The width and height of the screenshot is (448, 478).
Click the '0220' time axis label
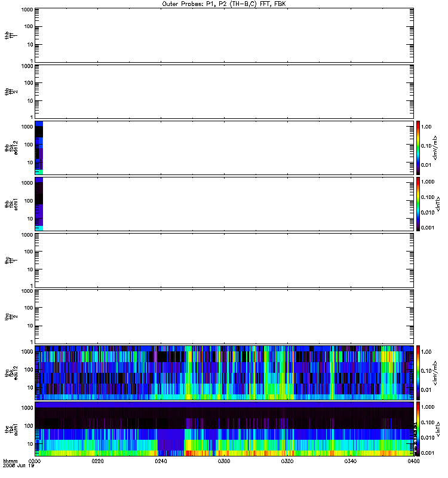[x=97, y=461]
